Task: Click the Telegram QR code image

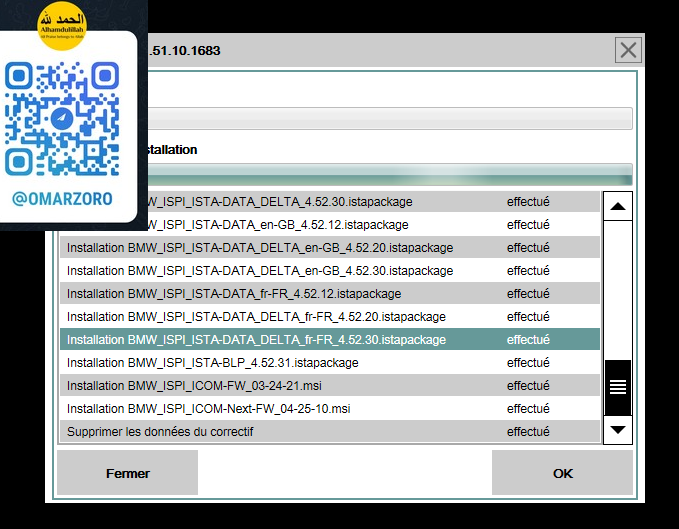Action: click(x=62, y=119)
